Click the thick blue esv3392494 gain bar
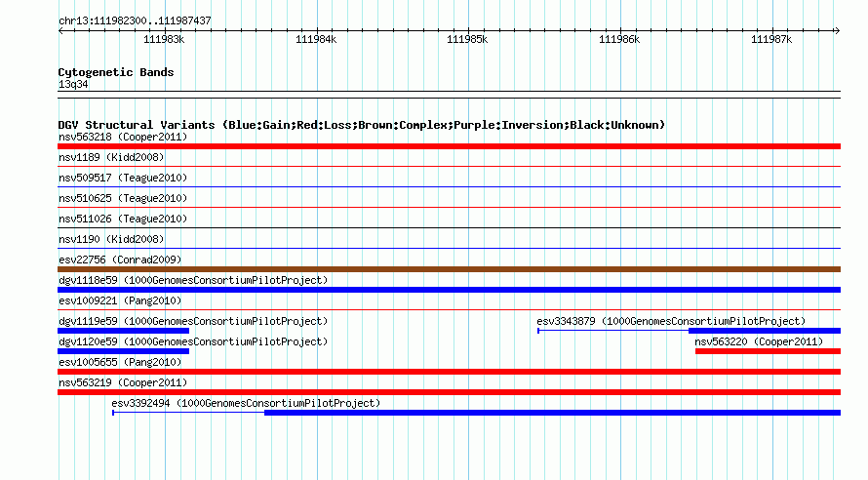 (552, 413)
